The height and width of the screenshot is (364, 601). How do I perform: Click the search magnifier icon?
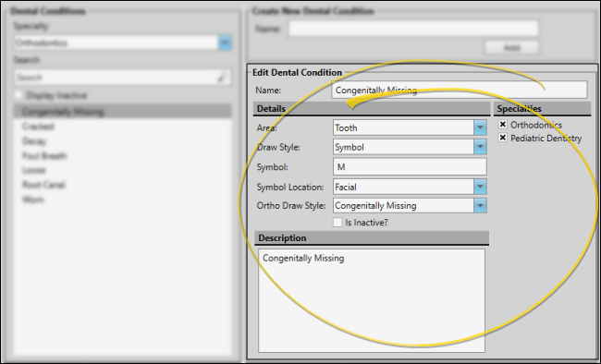[x=222, y=78]
